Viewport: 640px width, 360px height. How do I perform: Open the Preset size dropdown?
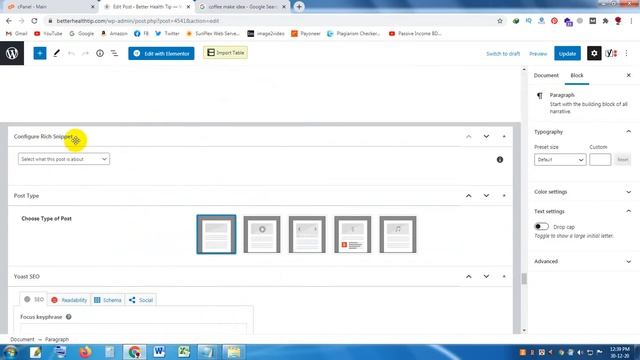click(560, 160)
